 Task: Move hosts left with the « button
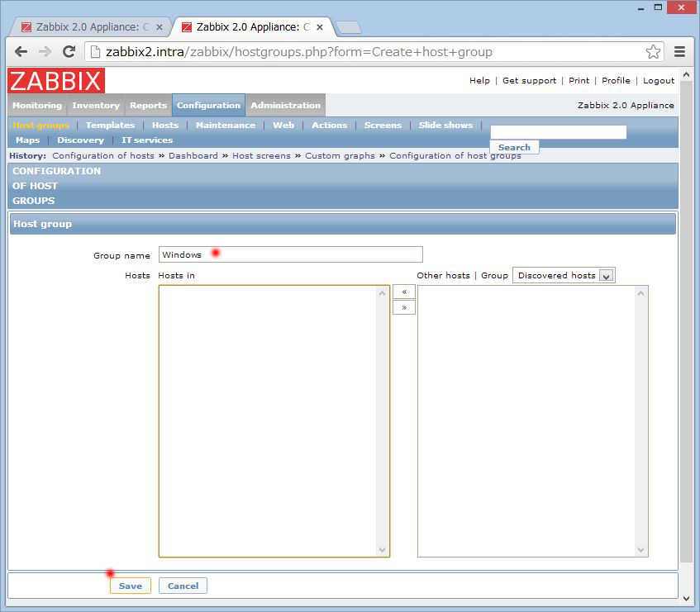pos(404,292)
